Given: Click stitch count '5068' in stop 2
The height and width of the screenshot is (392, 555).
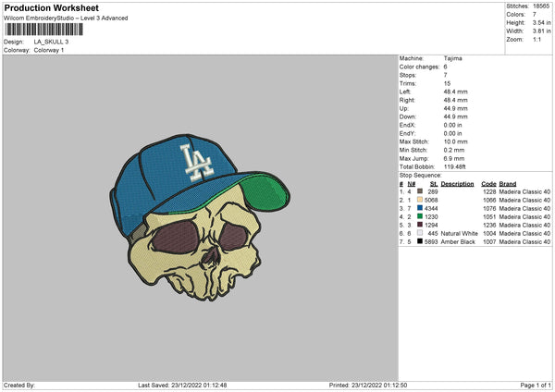Looking at the screenshot, I should click(431, 201).
